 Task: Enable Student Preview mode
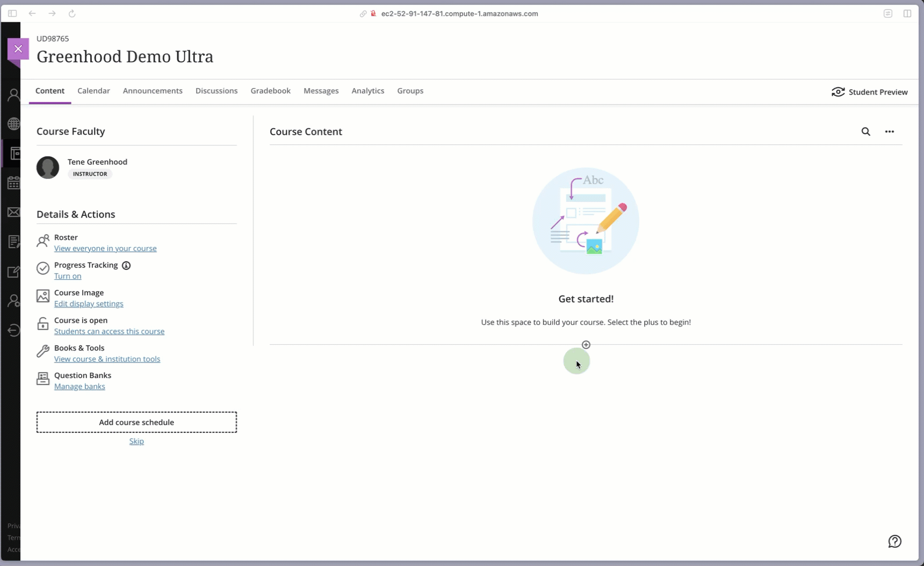coord(870,92)
